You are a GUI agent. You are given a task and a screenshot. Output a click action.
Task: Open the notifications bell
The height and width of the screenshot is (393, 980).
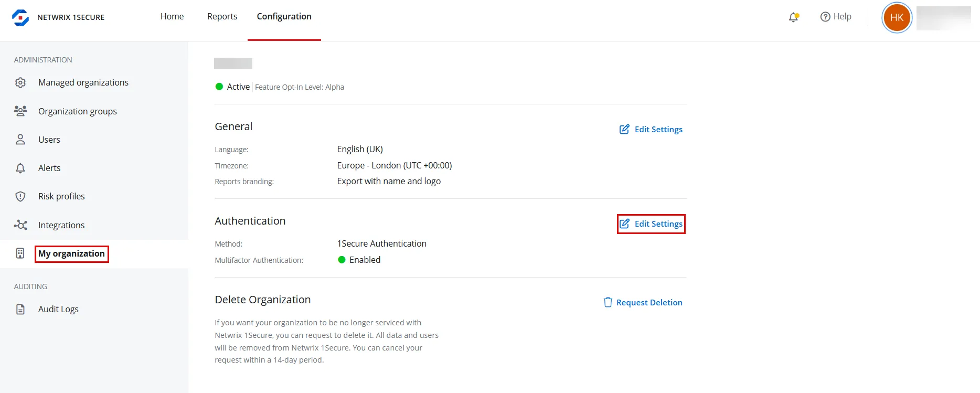point(794,17)
